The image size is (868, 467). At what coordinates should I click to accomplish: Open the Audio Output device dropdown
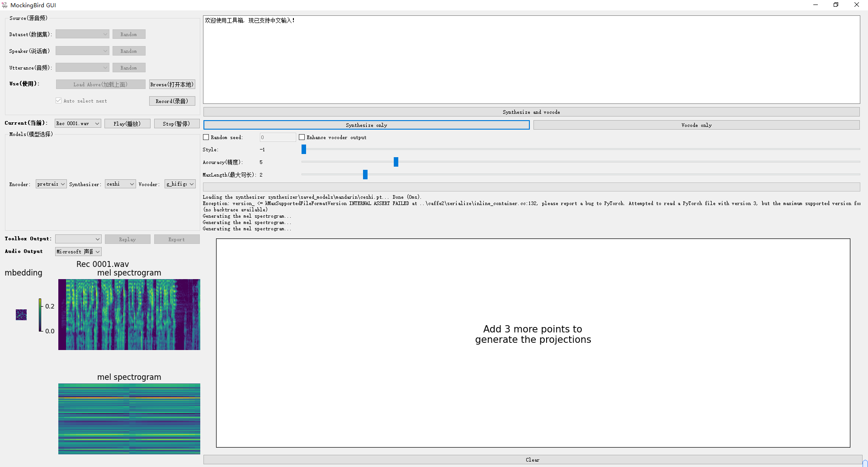pyautogui.click(x=78, y=252)
